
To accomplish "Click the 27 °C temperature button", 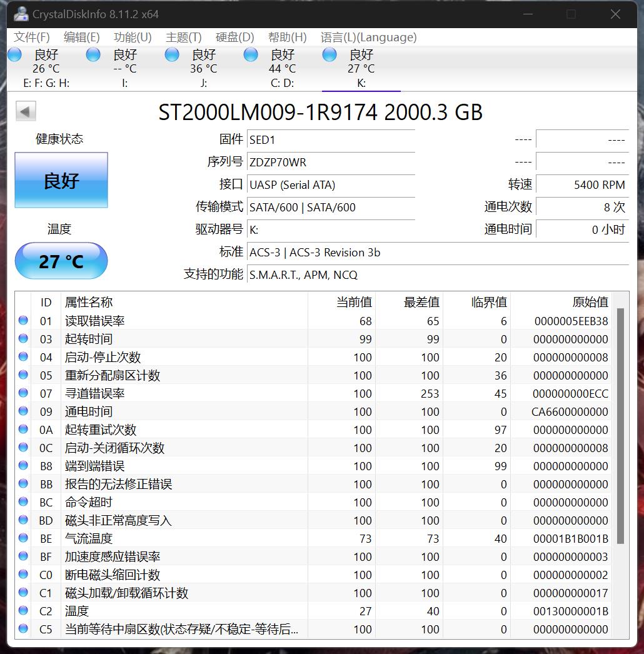I will (x=61, y=261).
